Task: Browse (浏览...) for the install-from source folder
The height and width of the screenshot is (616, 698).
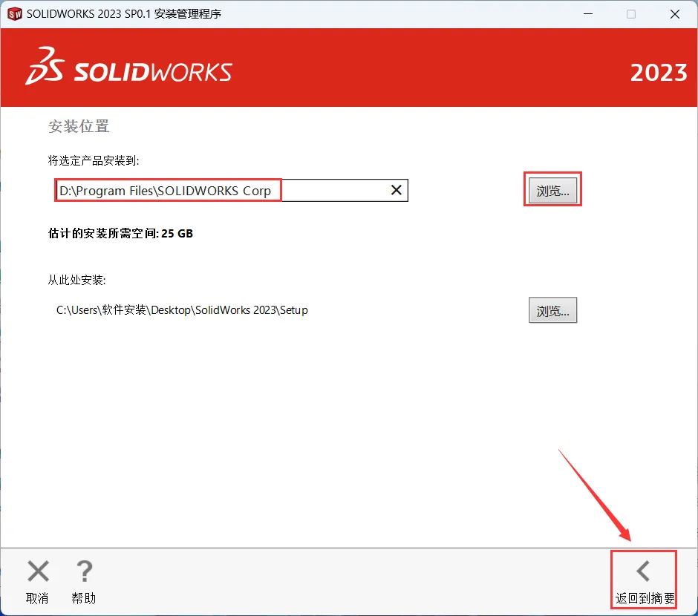Action: pos(552,310)
